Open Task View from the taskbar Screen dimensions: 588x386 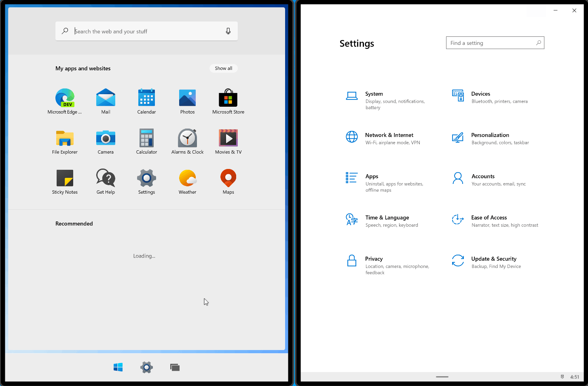[175, 367]
